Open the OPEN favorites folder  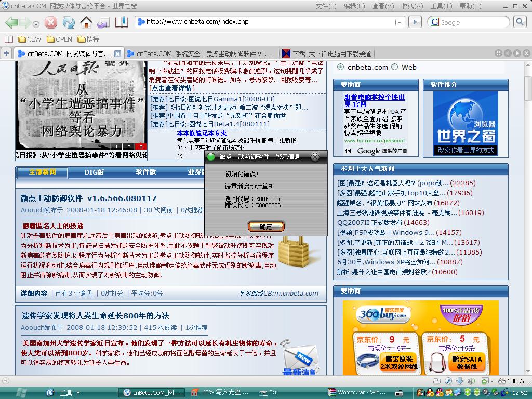pyautogui.click(x=60, y=39)
